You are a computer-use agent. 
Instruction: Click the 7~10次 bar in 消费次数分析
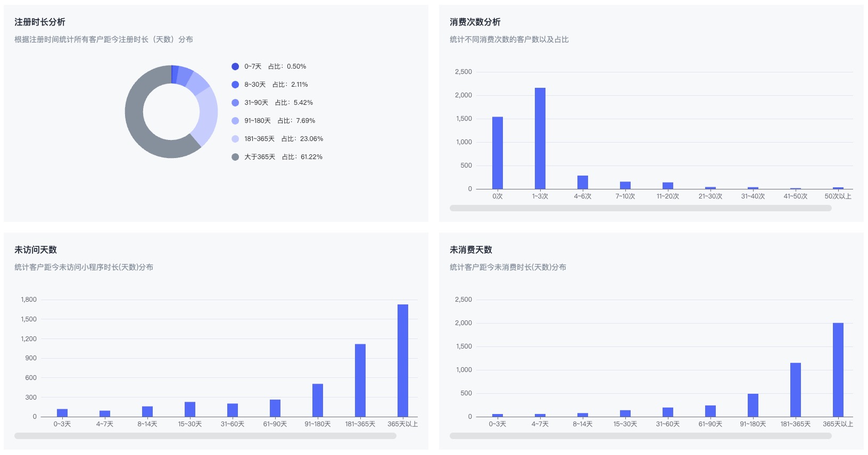[625, 185]
